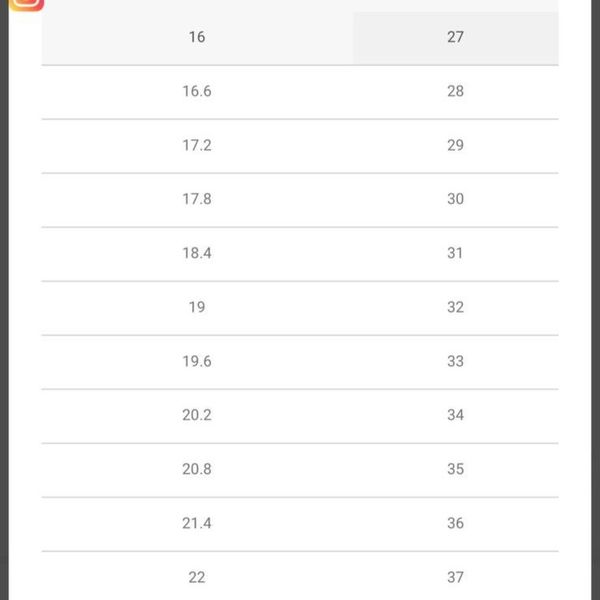This screenshot has width=600, height=600.
Task: Select size 34 in the table
Action: [x=455, y=415]
